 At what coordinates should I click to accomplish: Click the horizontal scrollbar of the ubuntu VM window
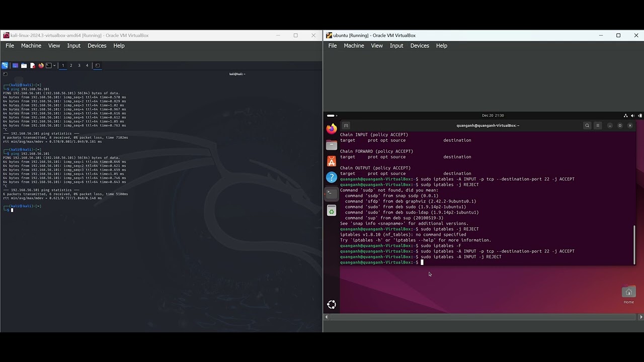[484, 317]
